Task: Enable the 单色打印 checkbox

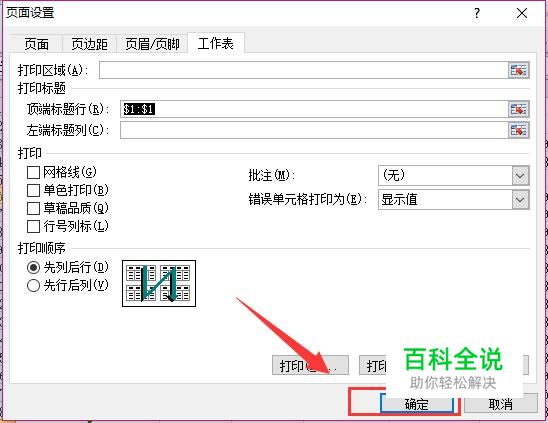Action: click(33, 191)
